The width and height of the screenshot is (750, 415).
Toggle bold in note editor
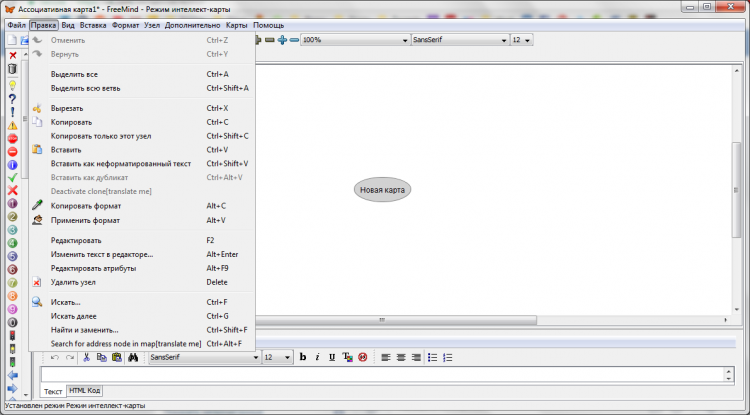(x=303, y=357)
